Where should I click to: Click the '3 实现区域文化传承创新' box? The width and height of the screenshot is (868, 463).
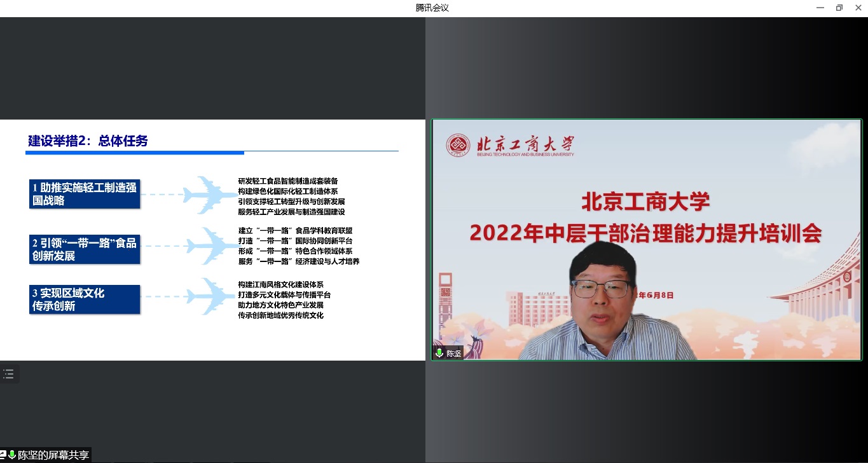85,300
